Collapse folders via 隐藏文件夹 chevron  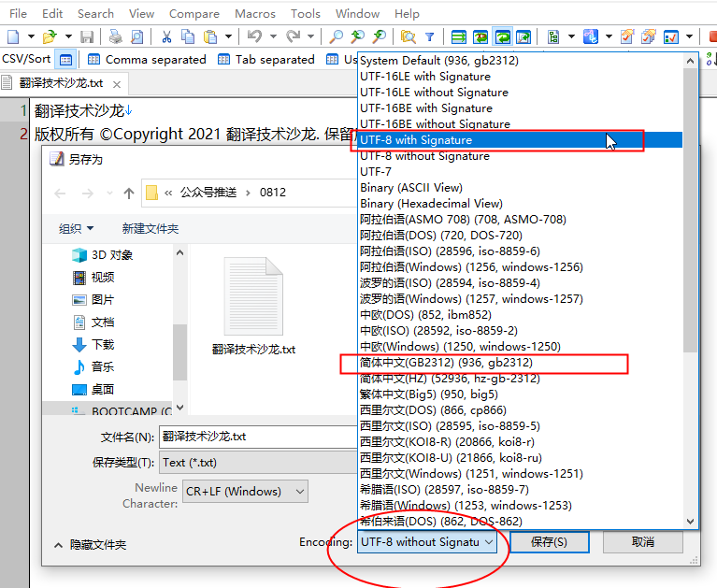58,545
